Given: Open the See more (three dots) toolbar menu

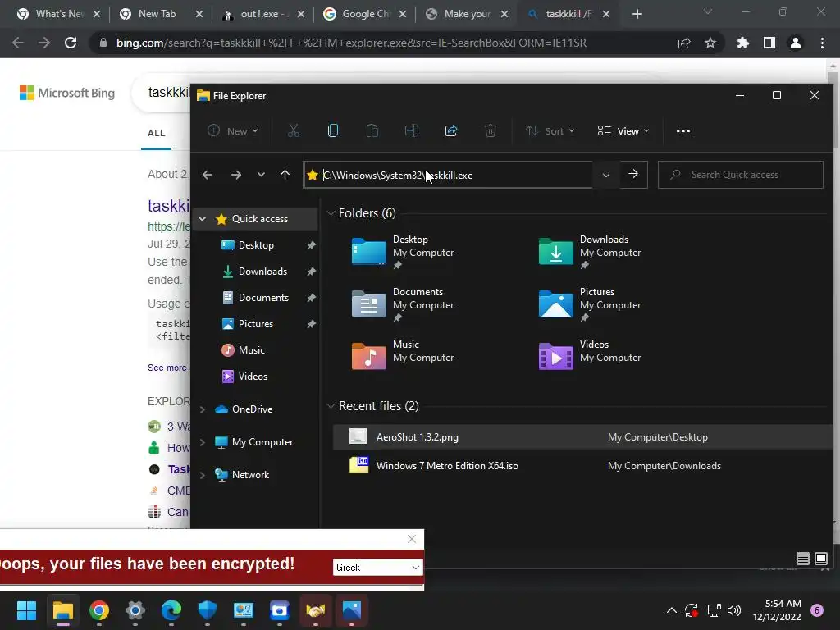Looking at the screenshot, I should point(683,130).
